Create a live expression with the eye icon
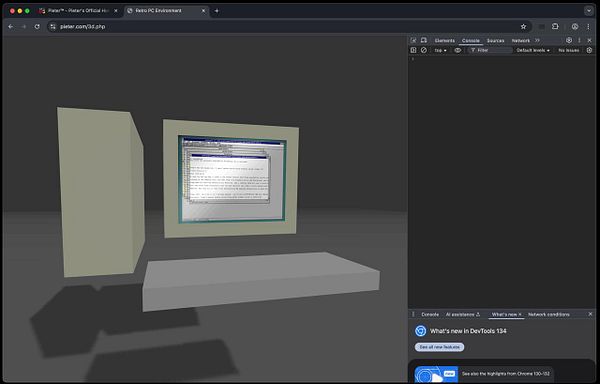The height and width of the screenshot is (384, 600). [458, 50]
